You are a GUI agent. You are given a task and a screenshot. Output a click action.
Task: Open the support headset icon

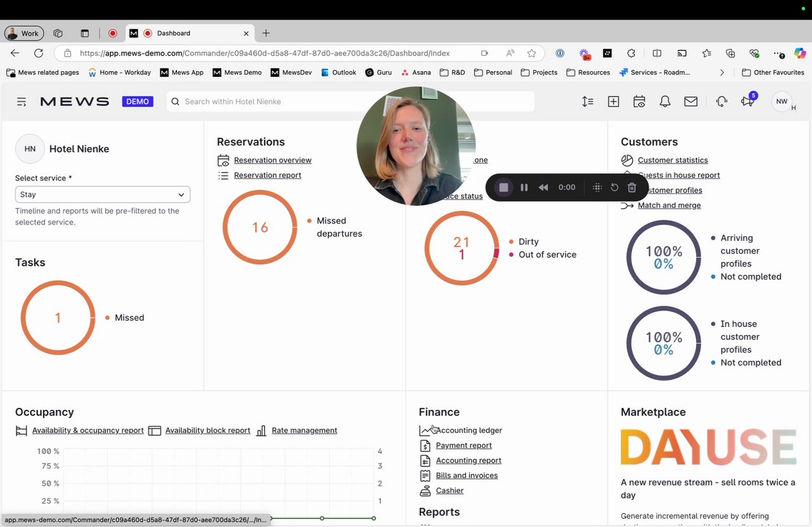(721, 101)
